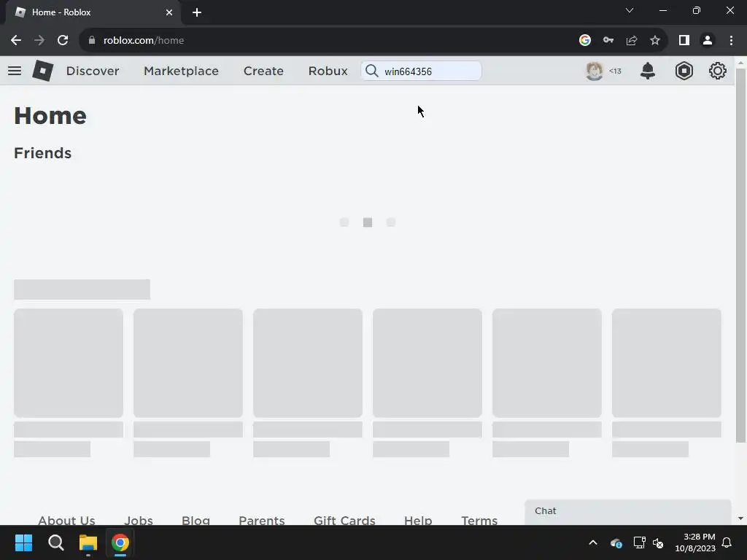Viewport: 747px width, 560px height.
Task: Click the address bar URL
Action: click(x=144, y=41)
